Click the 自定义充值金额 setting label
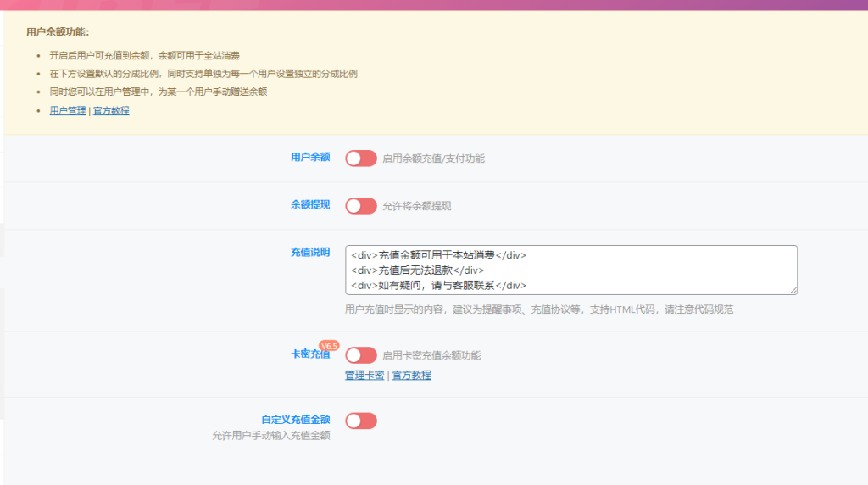 pyautogui.click(x=296, y=420)
